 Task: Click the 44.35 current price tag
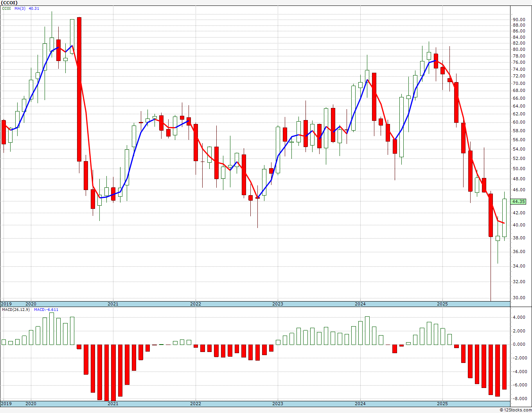click(518, 201)
